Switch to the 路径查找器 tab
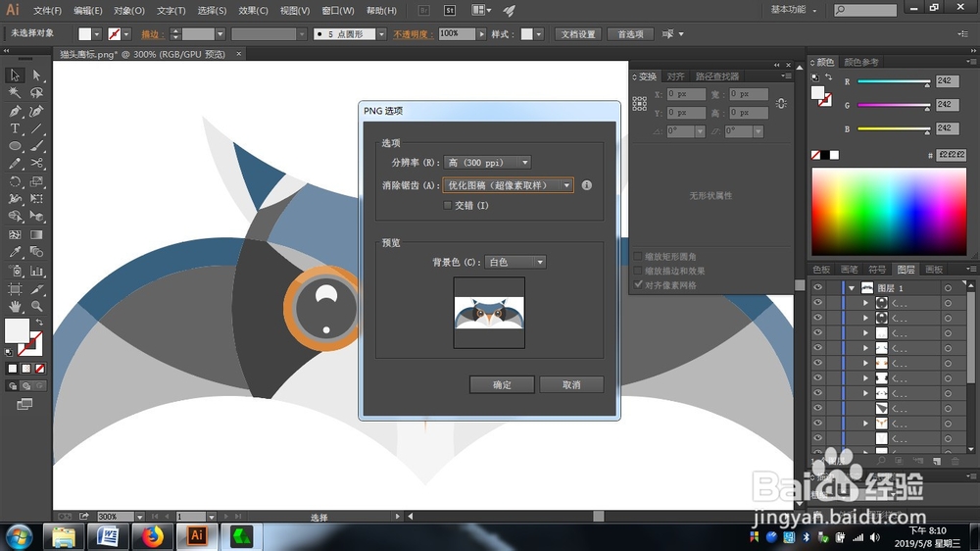The height and width of the screenshot is (551, 980). coord(717,76)
